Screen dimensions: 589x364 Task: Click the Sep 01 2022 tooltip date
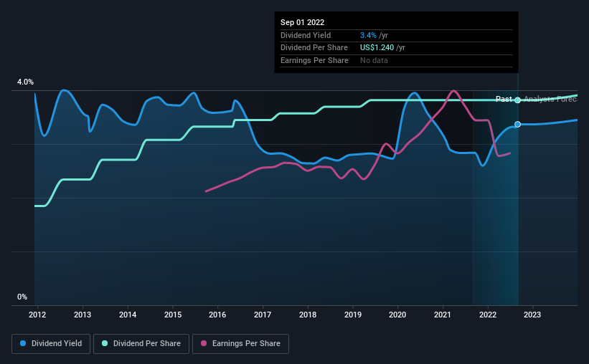(301, 22)
